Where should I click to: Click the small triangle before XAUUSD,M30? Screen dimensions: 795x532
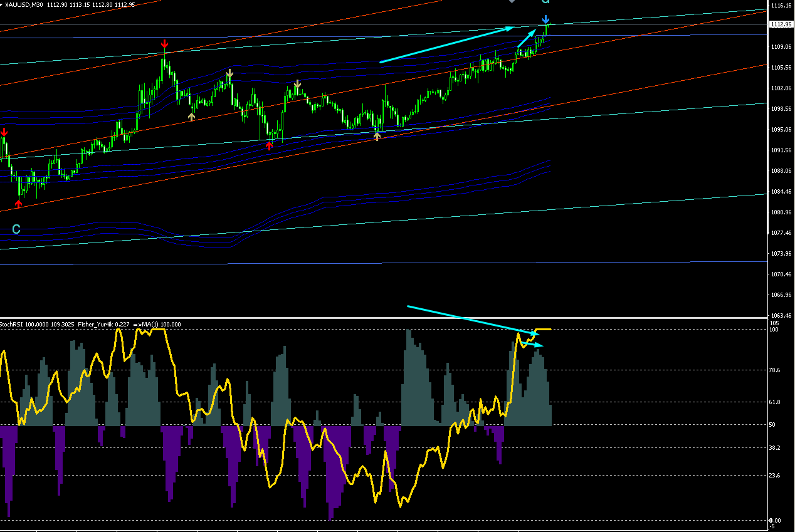tap(2, 5)
